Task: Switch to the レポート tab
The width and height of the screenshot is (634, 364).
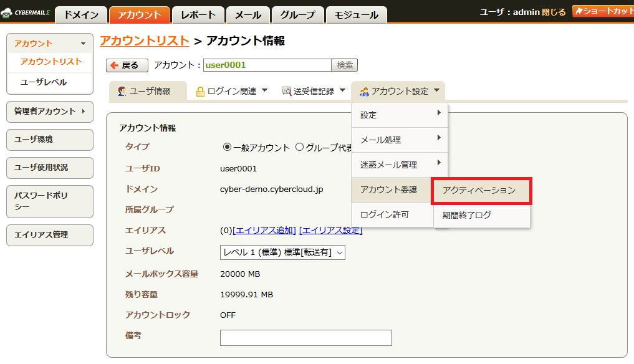Action: 198,15
